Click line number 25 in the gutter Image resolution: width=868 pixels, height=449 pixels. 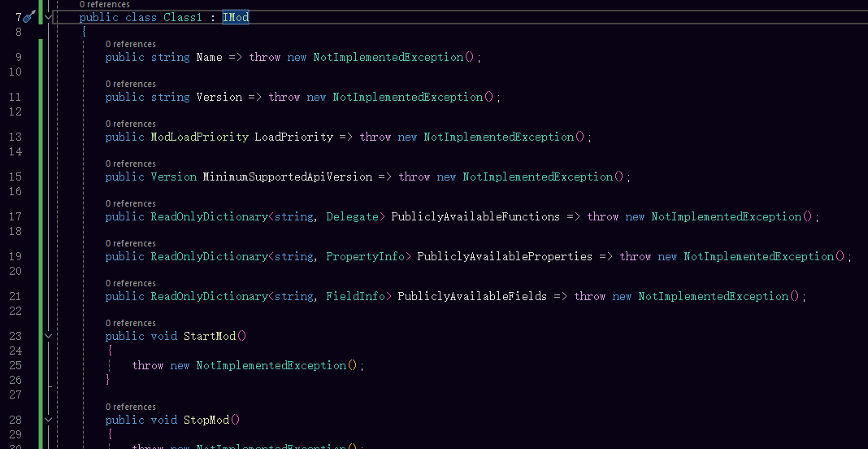(18, 366)
